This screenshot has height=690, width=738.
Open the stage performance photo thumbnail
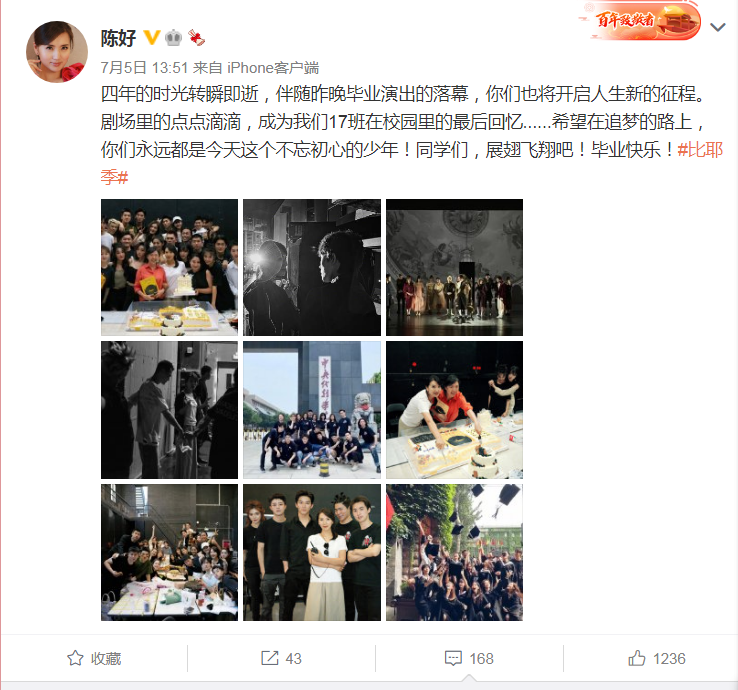point(454,267)
